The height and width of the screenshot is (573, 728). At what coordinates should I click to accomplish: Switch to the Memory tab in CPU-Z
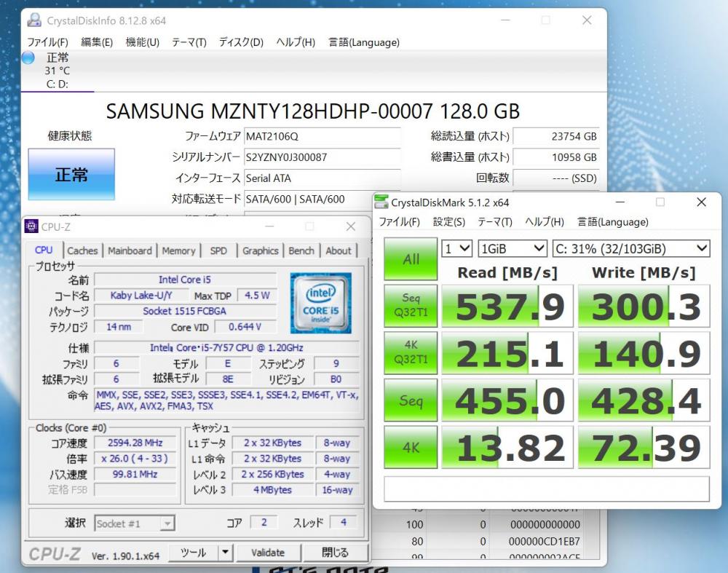pyautogui.click(x=179, y=250)
